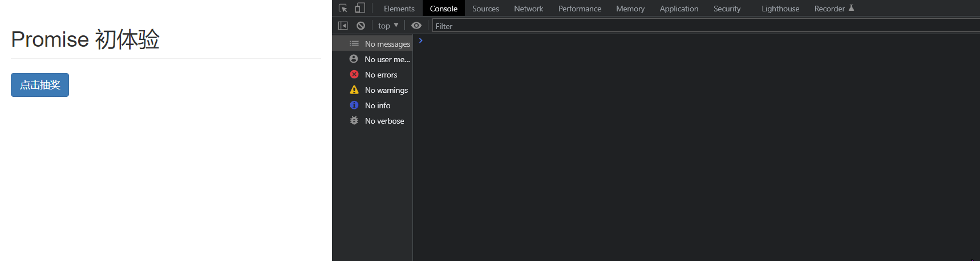Image resolution: width=980 pixels, height=261 pixels.
Task: Toggle the device toolbar icon
Action: 360,9
